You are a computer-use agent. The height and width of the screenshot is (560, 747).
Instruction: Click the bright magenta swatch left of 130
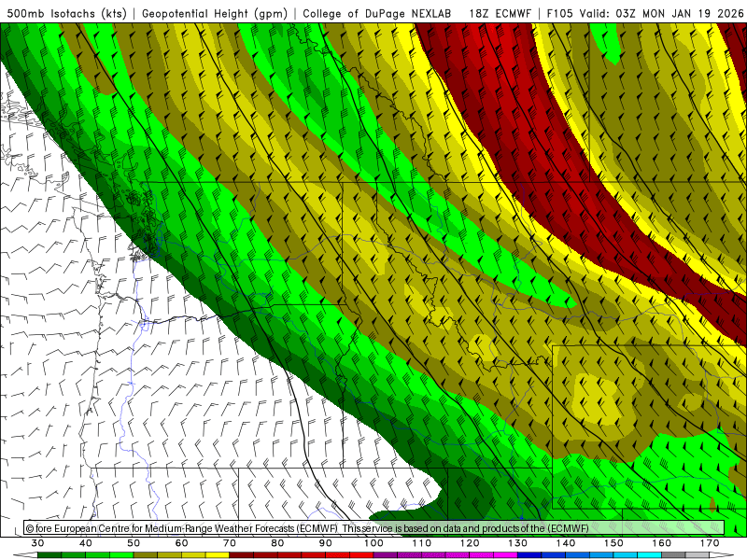(x=506, y=555)
